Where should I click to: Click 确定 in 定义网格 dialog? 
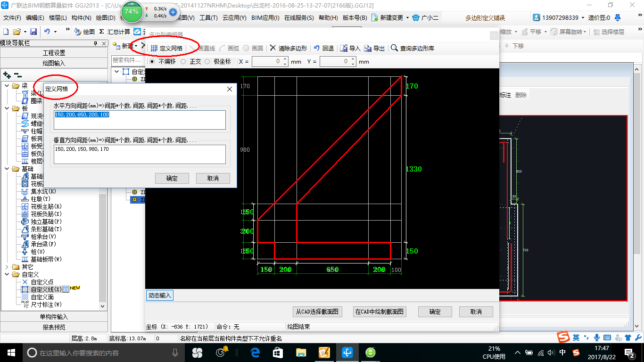172,178
